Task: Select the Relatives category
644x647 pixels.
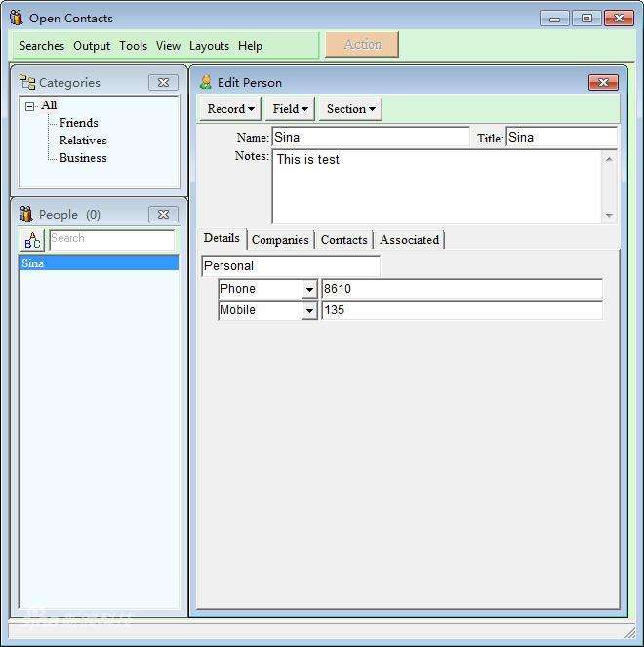Action: tap(83, 141)
